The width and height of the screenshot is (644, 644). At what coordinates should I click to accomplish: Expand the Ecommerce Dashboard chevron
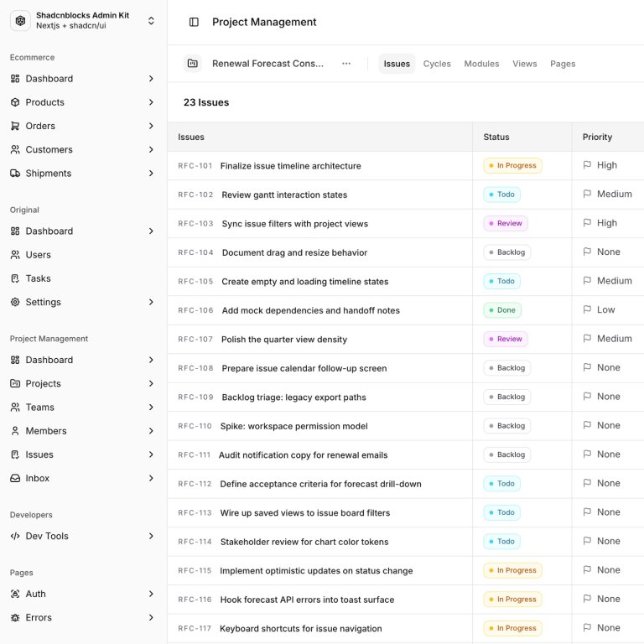[151, 79]
